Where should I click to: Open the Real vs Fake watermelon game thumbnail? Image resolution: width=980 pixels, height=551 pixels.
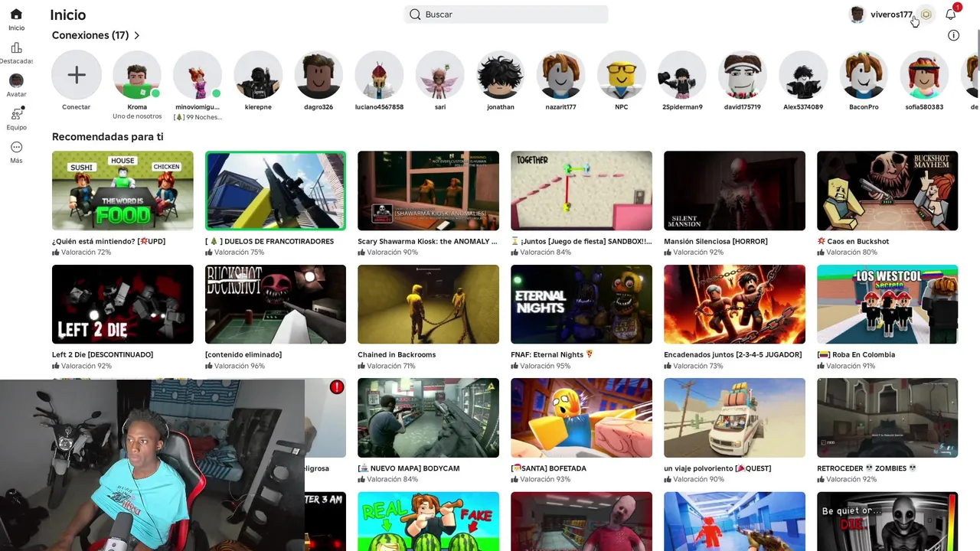pyautogui.click(x=428, y=521)
